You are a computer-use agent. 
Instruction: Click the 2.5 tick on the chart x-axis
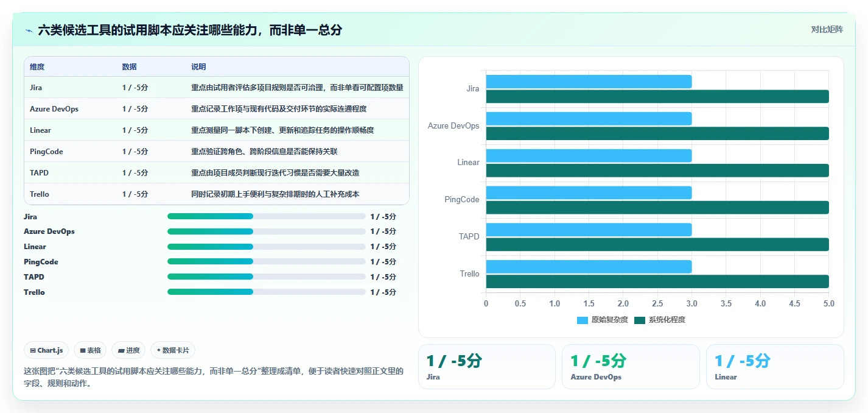click(657, 303)
